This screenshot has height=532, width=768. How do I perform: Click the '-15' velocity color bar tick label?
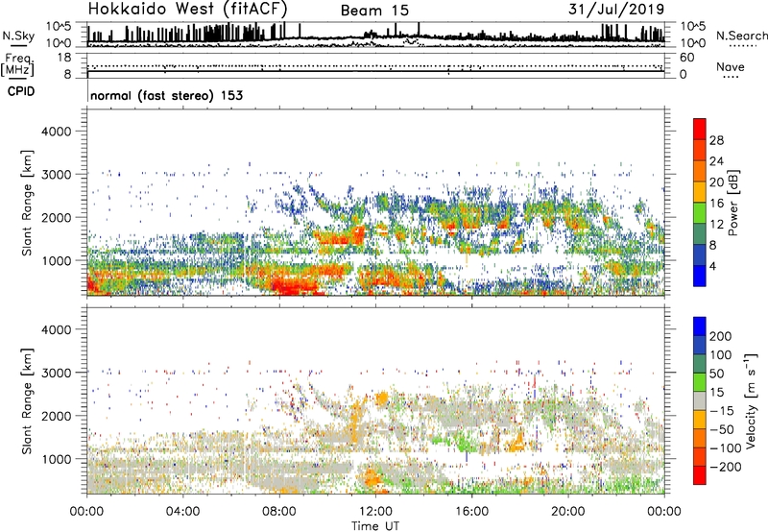[723, 410]
